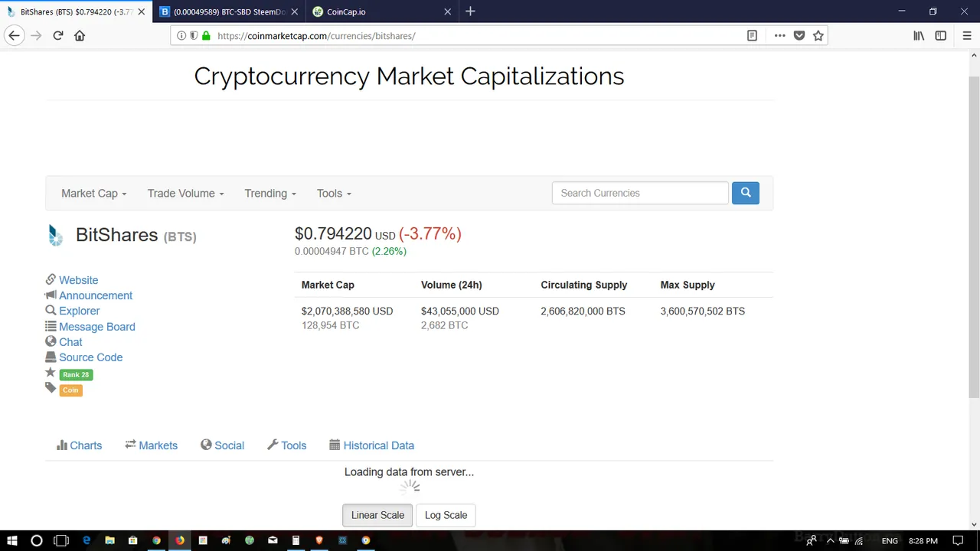
Task: Click the ENG language indicator in tray
Action: pyautogui.click(x=890, y=541)
